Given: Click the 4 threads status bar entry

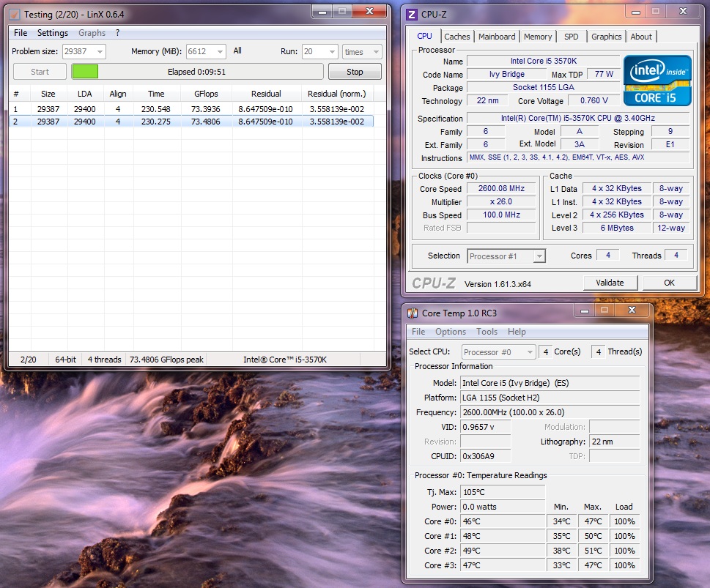Looking at the screenshot, I should [104, 360].
